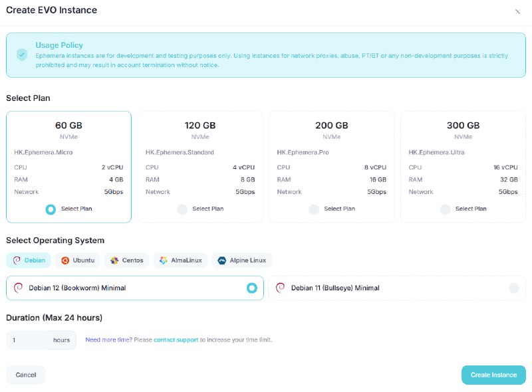532x392 pixels.
Task: Click Debian icon beside Debian 11 Bullseye
Action: (x=281, y=288)
